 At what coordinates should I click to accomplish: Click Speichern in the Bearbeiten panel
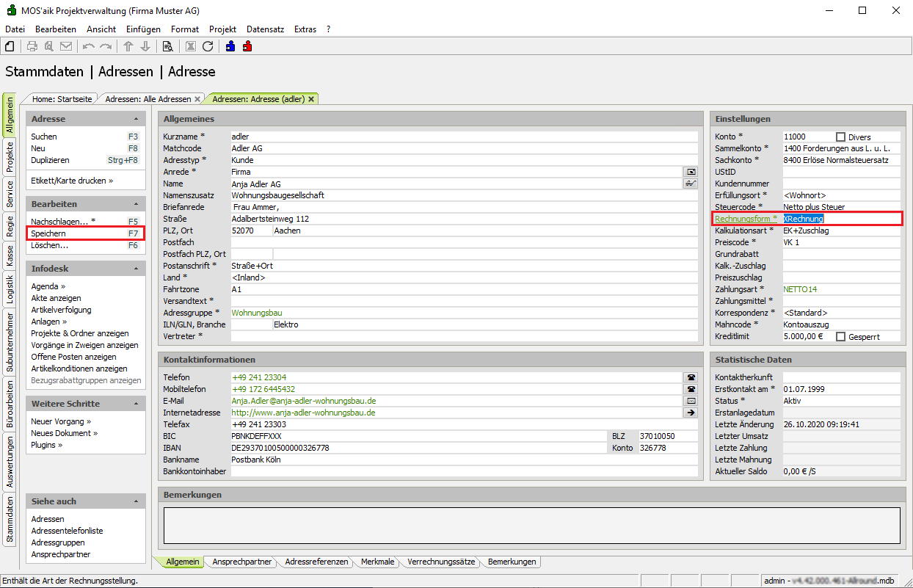tap(48, 233)
